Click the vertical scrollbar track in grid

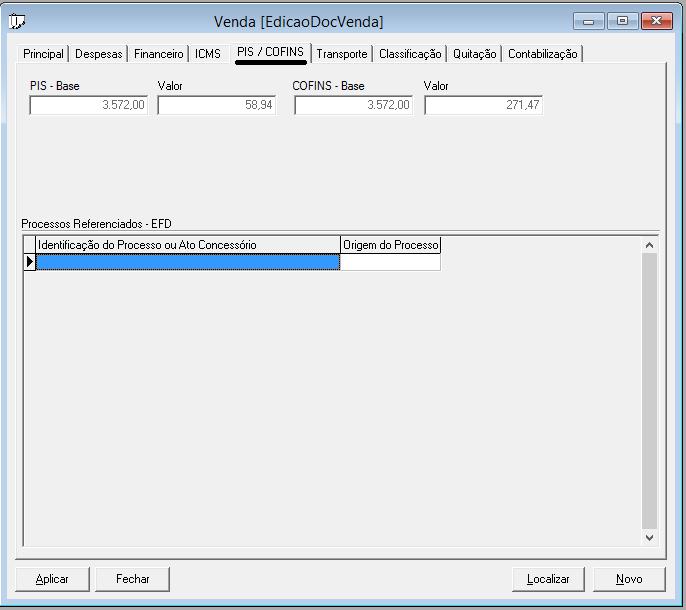649,391
